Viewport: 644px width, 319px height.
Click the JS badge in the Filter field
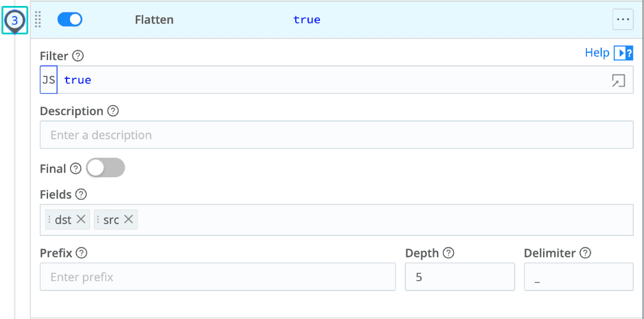coord(49,79)
